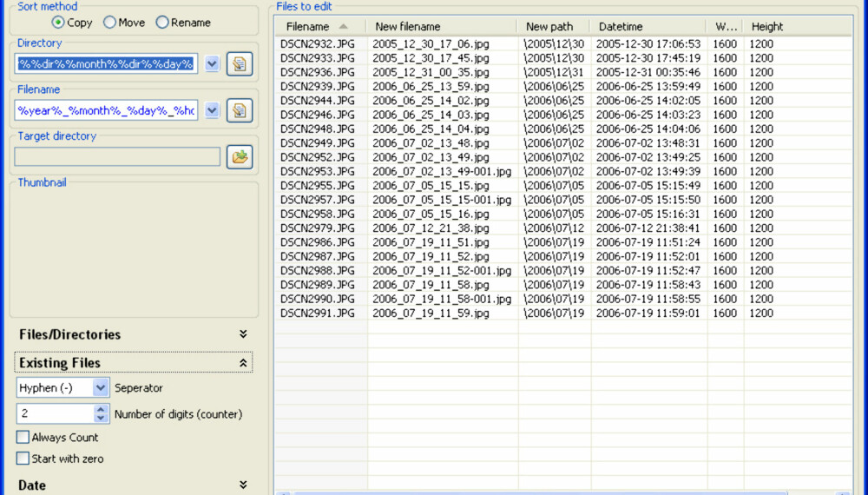Open the Directory pattern editor icon
The image size is (868, 495).
pyautogui.click(x=240, y=64)
